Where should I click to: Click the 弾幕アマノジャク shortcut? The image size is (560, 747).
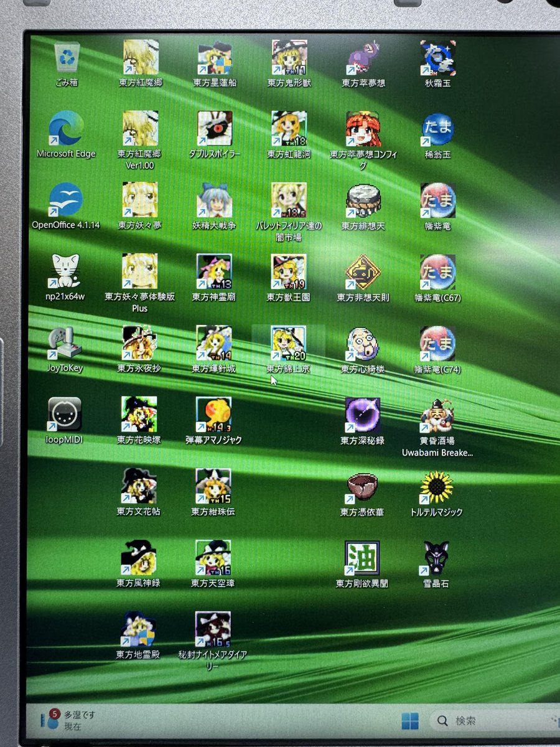click(213, 414)
